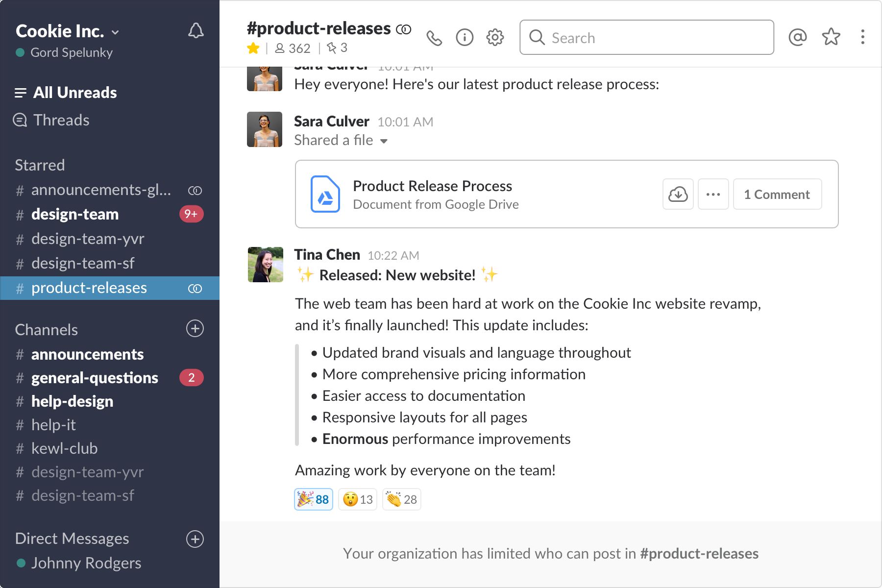This screenshot has width=882, height=588.
Task: Unstar the channel using yellow star
Action: click(253, 48)
